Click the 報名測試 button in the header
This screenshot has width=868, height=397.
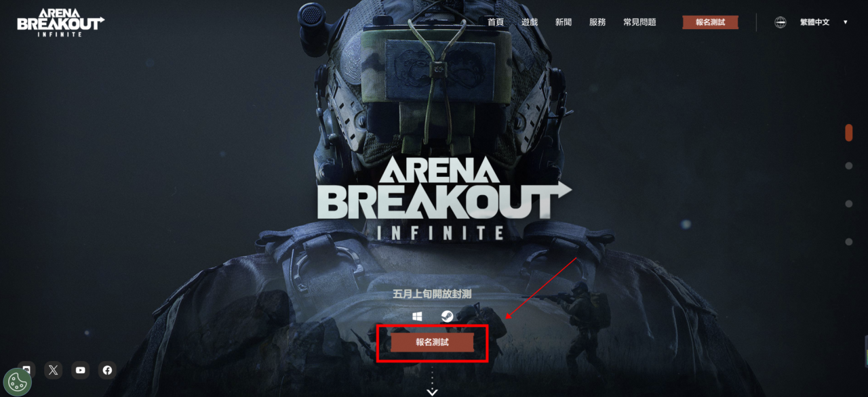(x=710, y=22)
